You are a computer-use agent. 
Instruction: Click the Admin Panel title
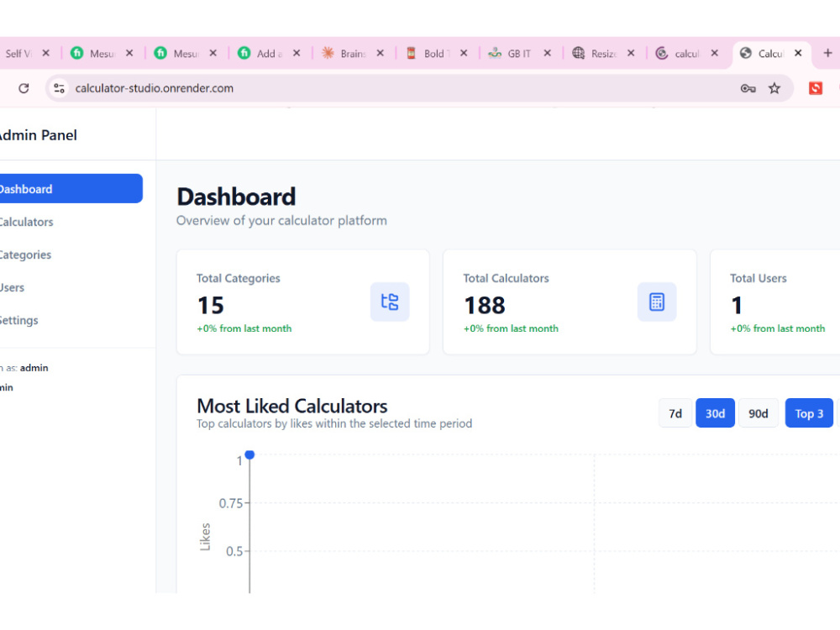[x=38, y=135]
